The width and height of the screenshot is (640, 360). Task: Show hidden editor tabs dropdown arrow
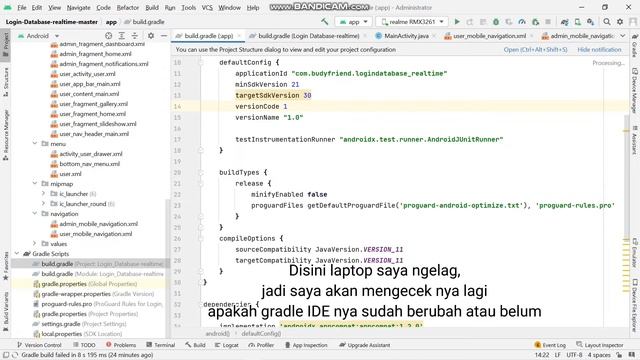coord(623,36)
